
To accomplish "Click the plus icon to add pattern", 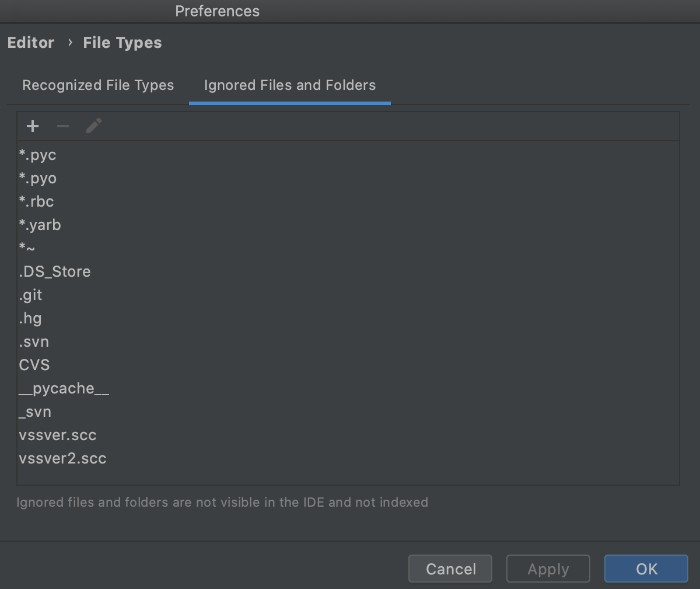I will (33, 126).
